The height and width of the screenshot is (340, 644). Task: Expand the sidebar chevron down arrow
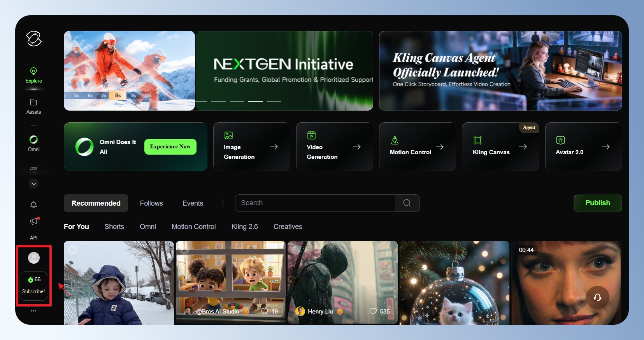34,183
